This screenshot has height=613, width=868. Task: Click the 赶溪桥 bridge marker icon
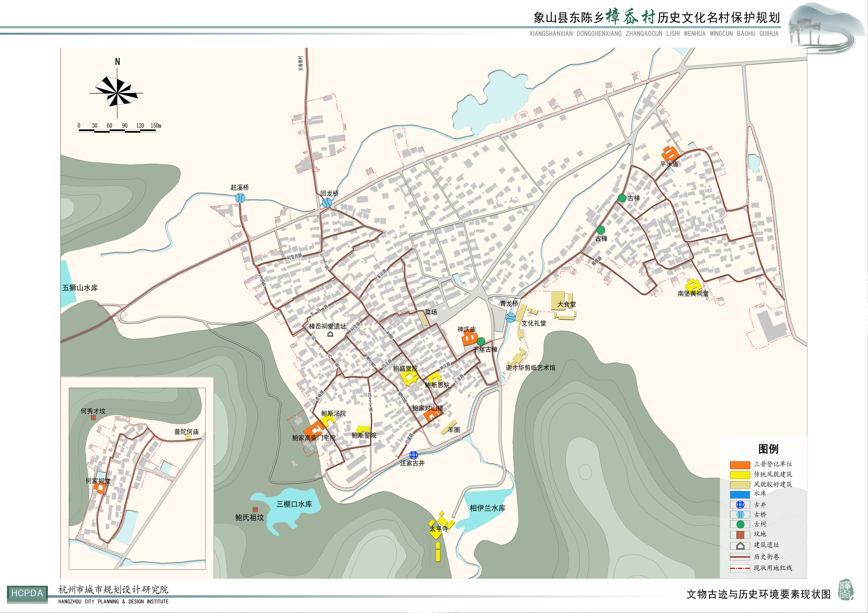coord(240,198)
